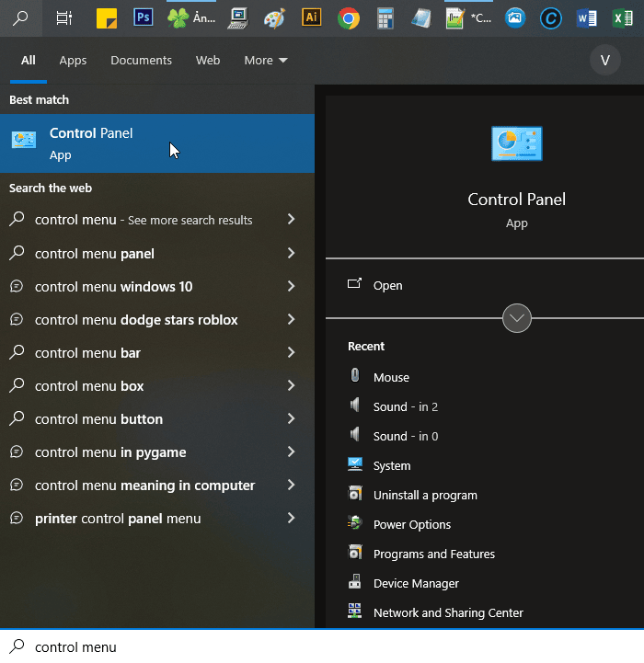This screenshot has width=644, height=663.
Task: Click the taskbar search magnifier icon
Action: point(20,18)
